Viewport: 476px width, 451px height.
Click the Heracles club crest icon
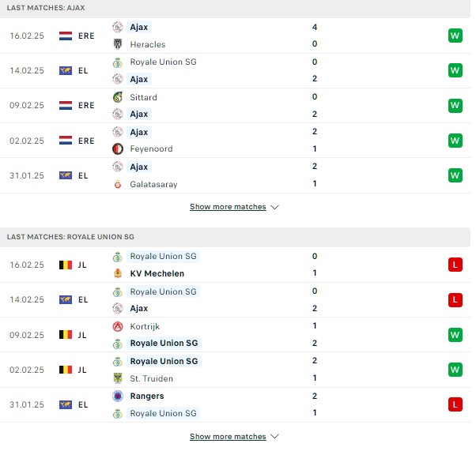pyautogui.click(x=118, y=44)
